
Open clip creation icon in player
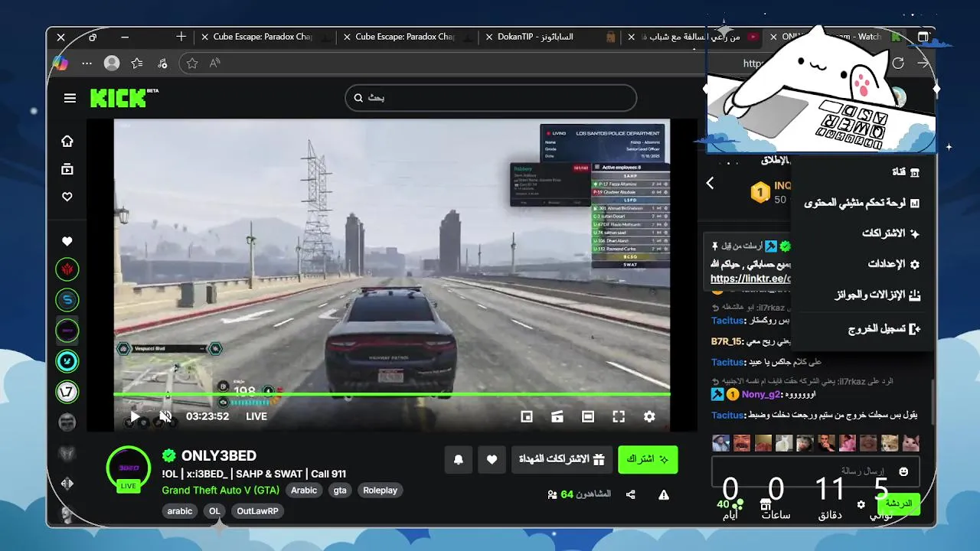coord(557,416)
